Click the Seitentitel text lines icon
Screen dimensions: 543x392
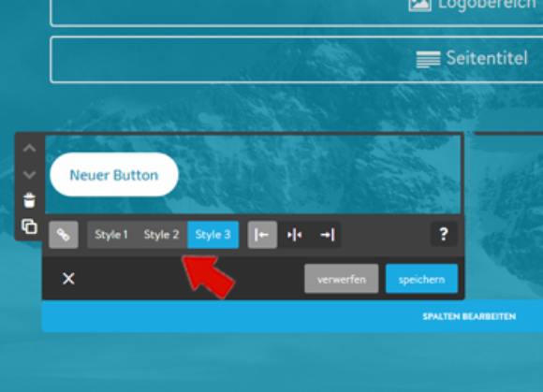click(x=429, y=59)
